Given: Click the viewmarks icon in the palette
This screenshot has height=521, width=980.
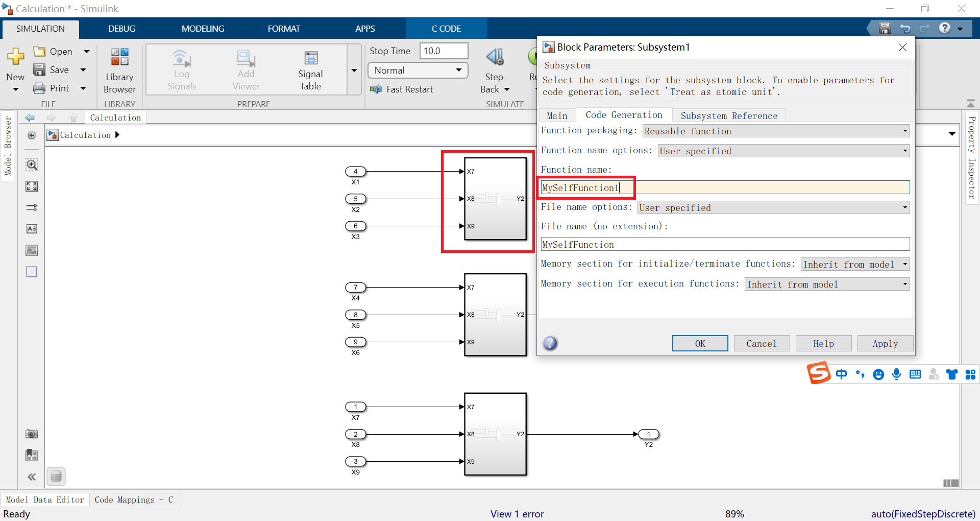Looking at the screenshot, I should 32,455.
